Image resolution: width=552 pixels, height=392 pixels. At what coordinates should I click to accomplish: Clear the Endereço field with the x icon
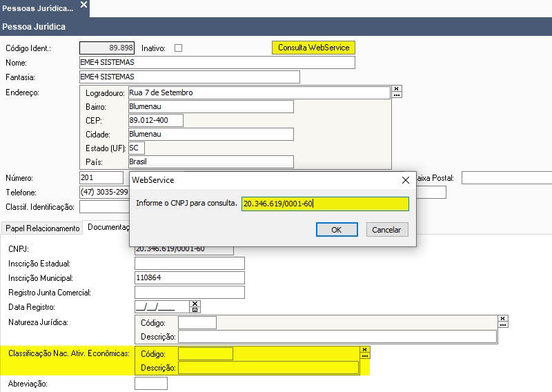click(x=397, y=89)
